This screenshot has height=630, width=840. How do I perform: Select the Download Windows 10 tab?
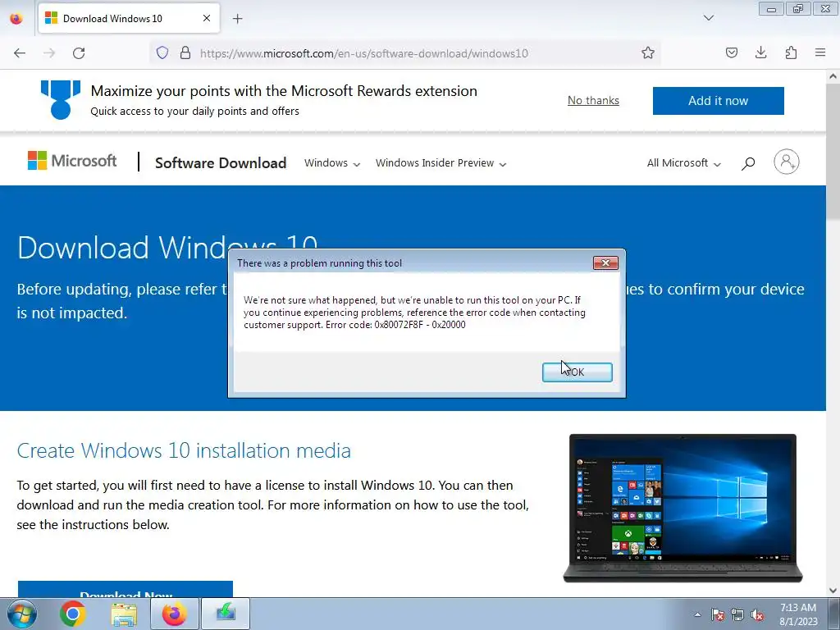[x=129, y=18]
